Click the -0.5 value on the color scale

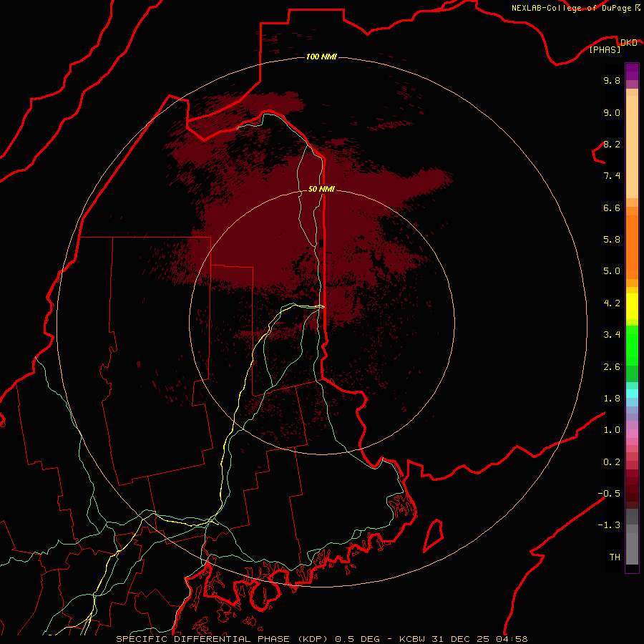pos(609,494)
